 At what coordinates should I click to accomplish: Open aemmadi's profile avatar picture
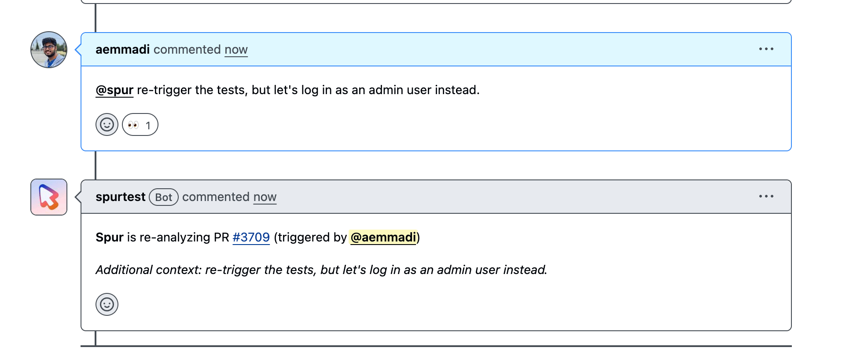click(49, 50)
